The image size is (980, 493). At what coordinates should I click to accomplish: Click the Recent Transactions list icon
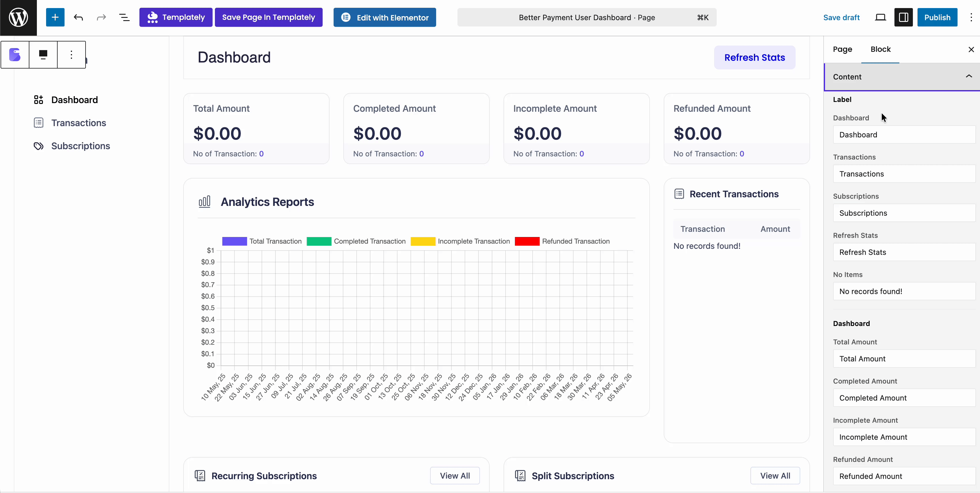pos(679,194)
